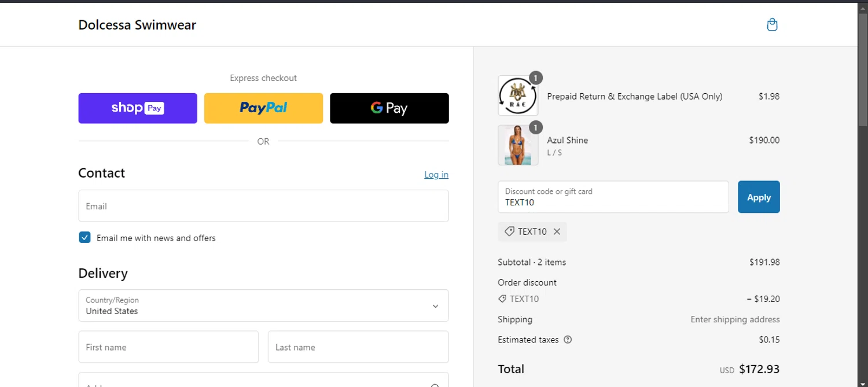Click the Country/Region dropdown chevron

click(436, 306)
